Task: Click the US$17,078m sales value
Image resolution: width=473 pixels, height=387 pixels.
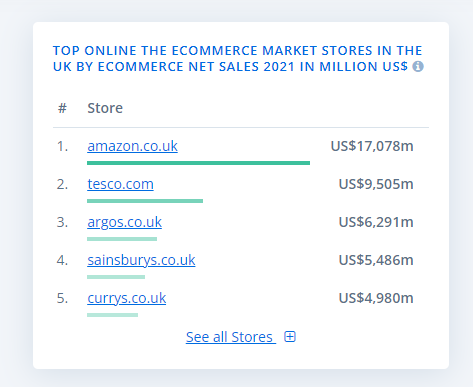Action: 372,146
